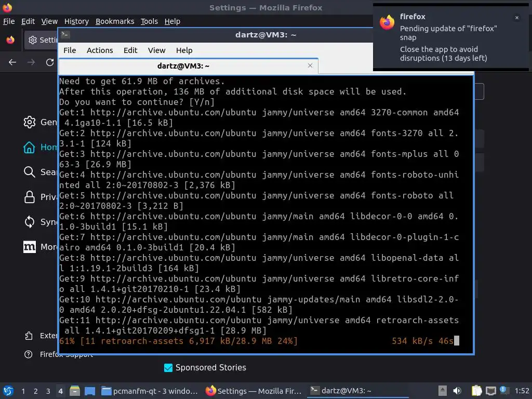The height and width of the screenshot is (399, 532).
Task: Open General settings gear icon in Firefox sidebar
Action: pos(30,122)
